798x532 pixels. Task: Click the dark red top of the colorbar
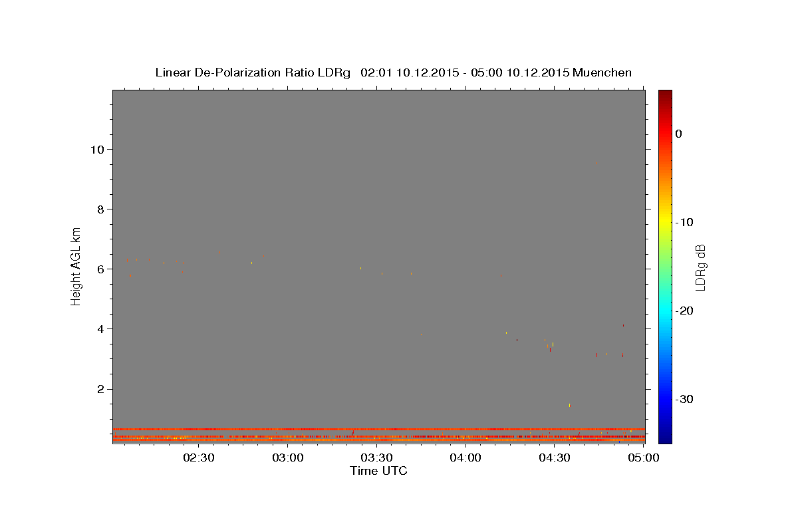pyautogui.click(x=665, y=96)
